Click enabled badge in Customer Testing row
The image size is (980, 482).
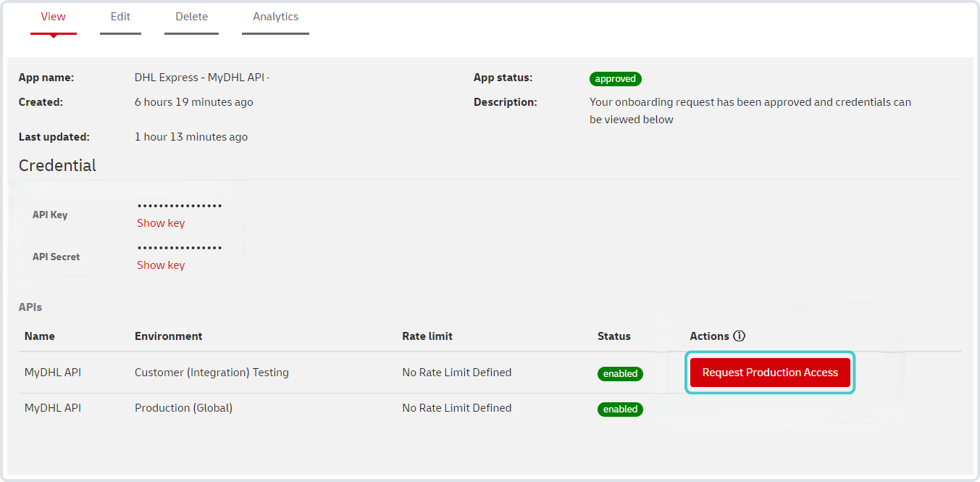click(621, 374)
